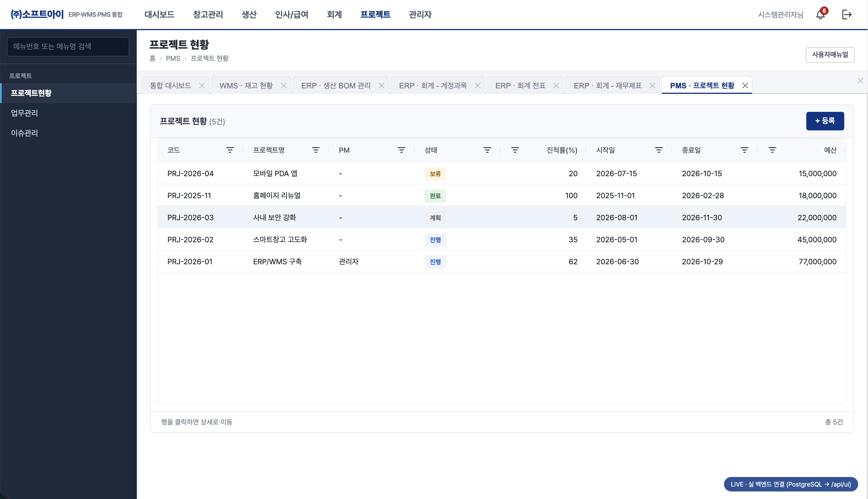Image resolution: width=868 pixels, height=499 pixels.
Task: Click 시스템관리자님 user name
Action: pyautogui.click(x=780, y=14)
